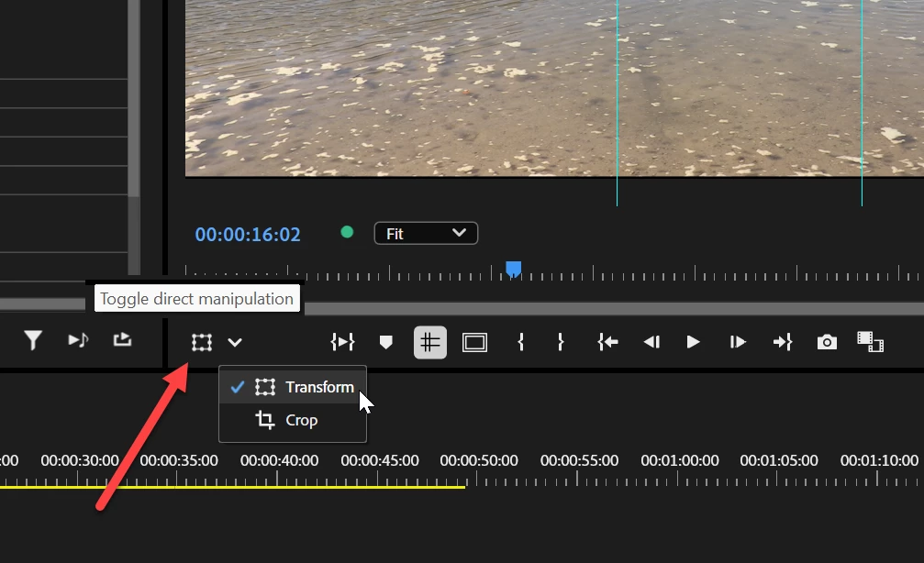Click the 00:00:55:00 timeline ruler mark
This screenshot has width=924, height=563.
(579, 460)
